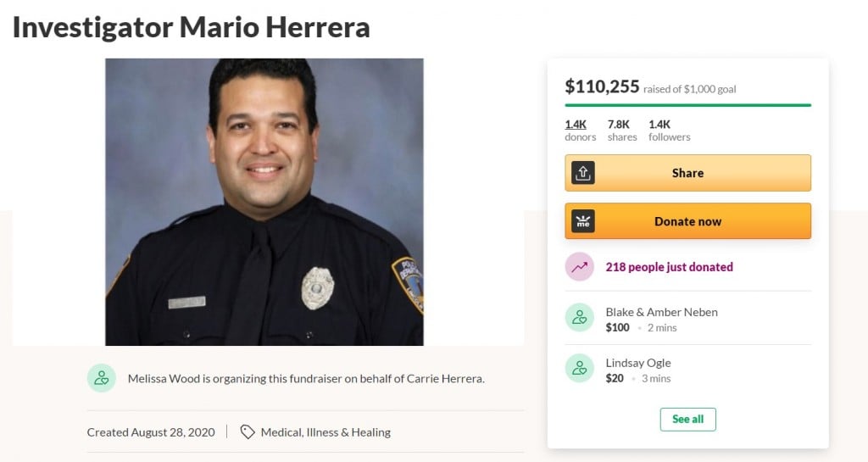Click the share upload icon
This screenshot has width=868, height=462.
[x=583, y=173]
